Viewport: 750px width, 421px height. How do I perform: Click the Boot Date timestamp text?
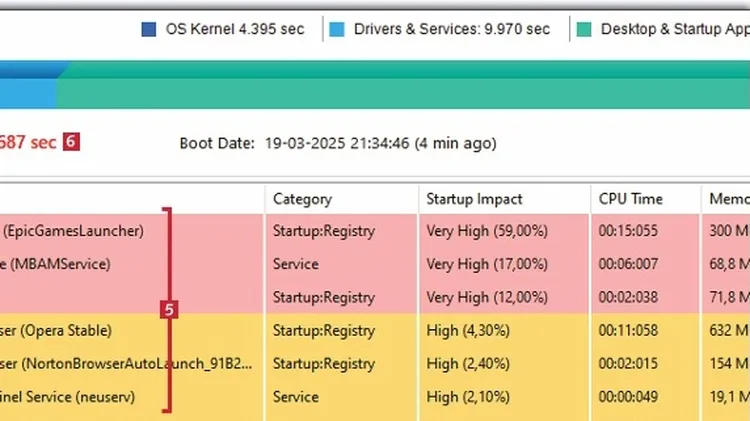click(380, 143)
